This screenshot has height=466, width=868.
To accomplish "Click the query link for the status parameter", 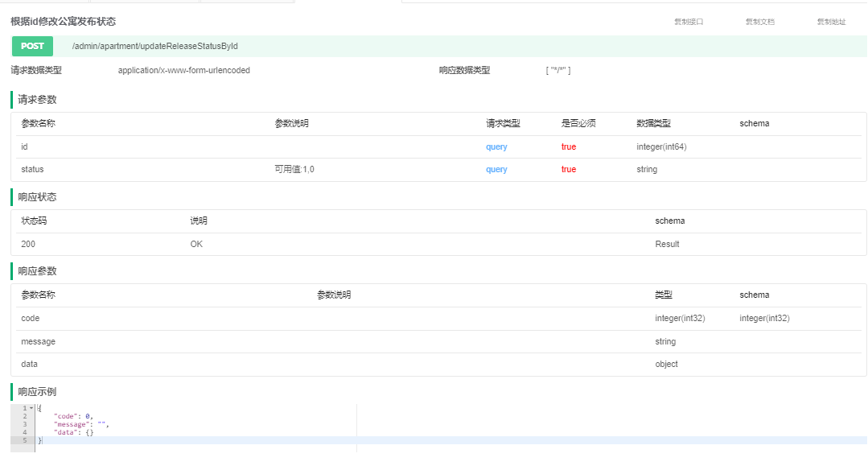I will [x=496, y=169].
